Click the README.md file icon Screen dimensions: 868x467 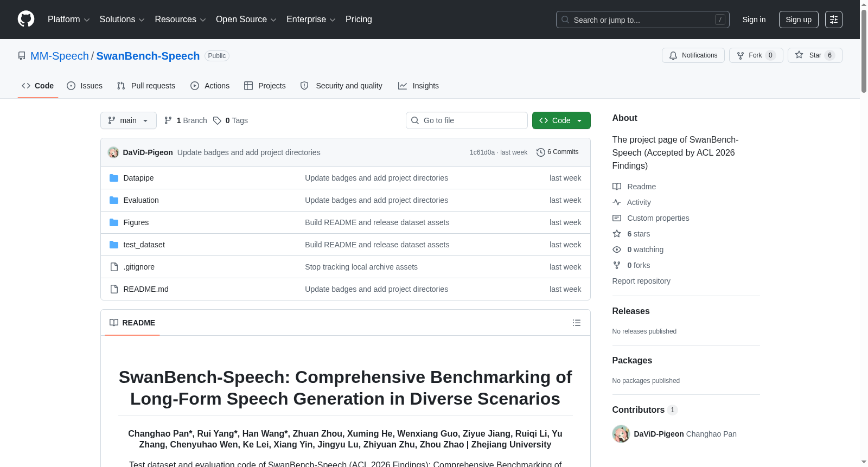pyautogui.click(x=114, y=289)
